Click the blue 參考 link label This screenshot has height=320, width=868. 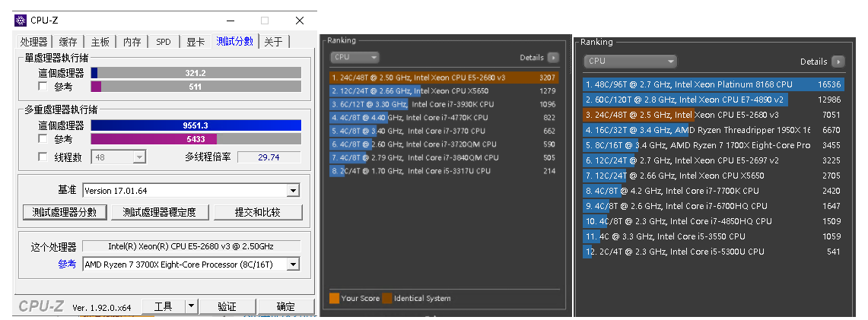[x=68, y=264]
